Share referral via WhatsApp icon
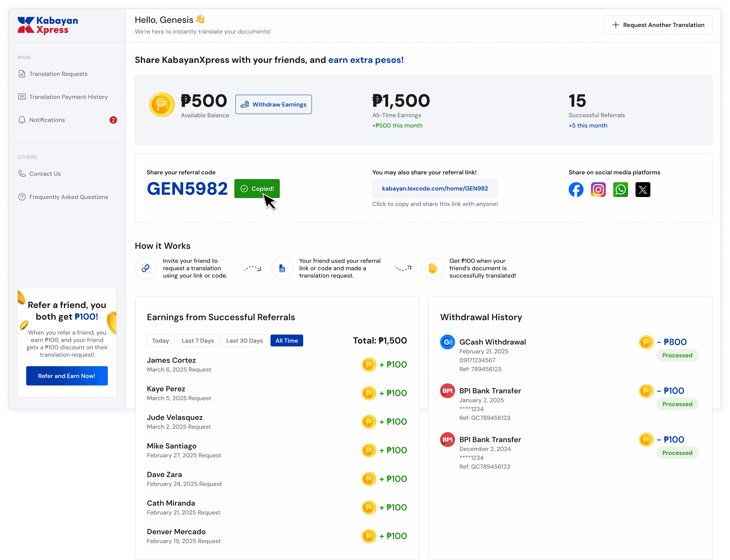Viewport: 730px width, 560px height. tap(620, 190)
